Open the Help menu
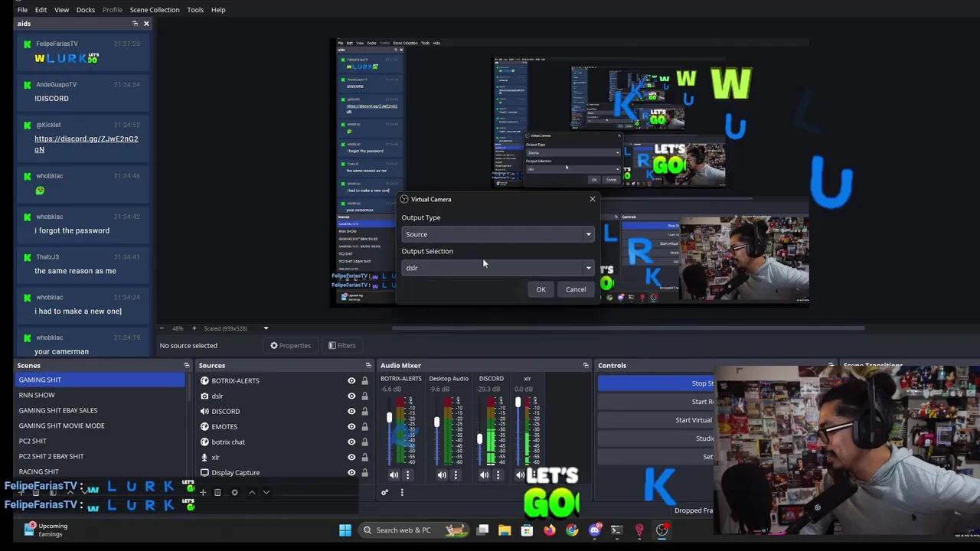 [218, 10]
